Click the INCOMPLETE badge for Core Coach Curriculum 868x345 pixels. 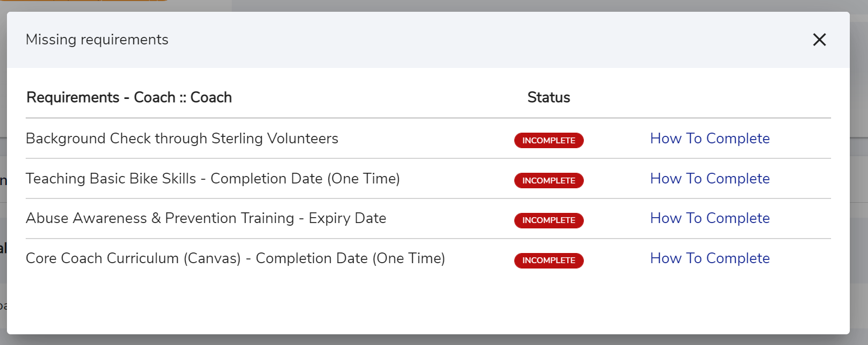coord(549,260)
